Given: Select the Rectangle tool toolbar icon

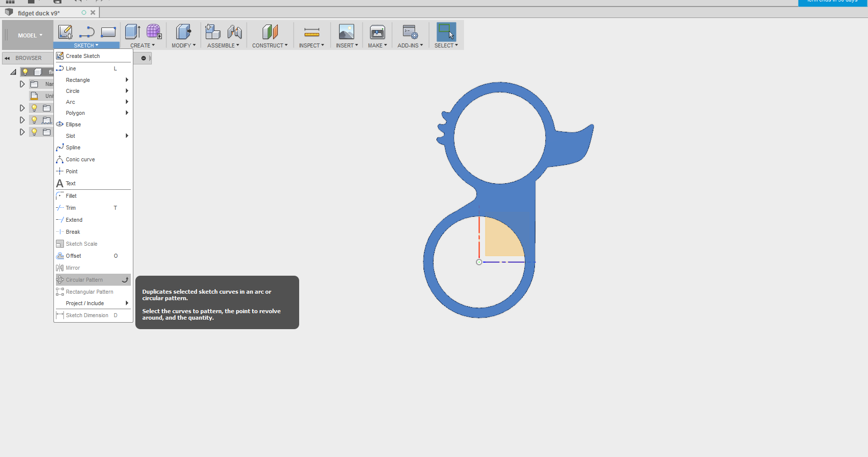Looking at the screenshot, I should coord(108,32).
